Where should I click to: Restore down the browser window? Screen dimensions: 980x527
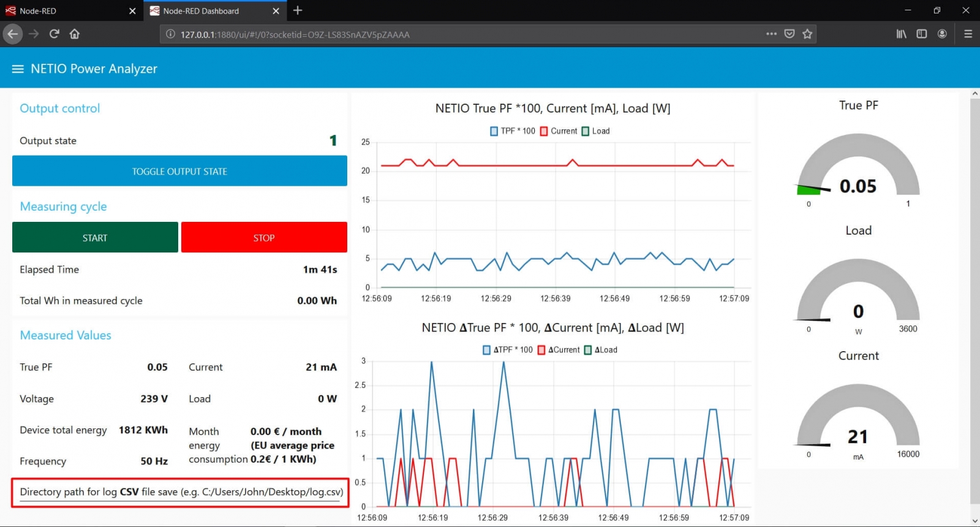[x=937, y=10]
